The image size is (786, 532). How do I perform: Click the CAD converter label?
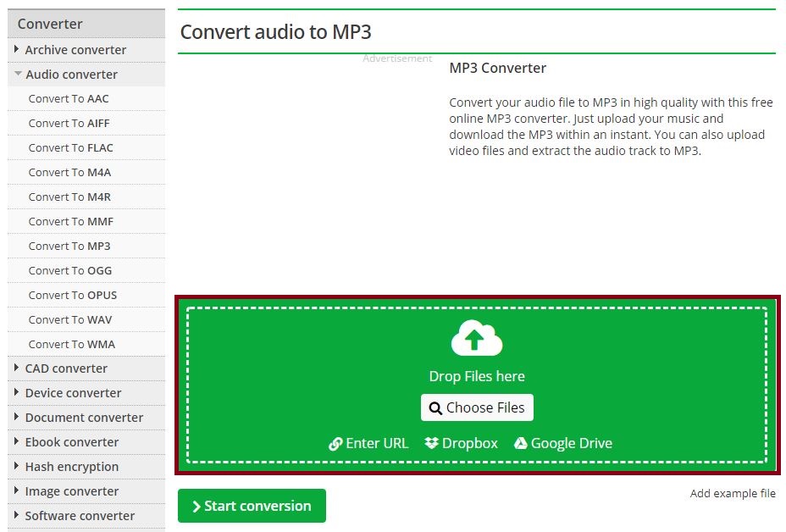coord(66,369)
